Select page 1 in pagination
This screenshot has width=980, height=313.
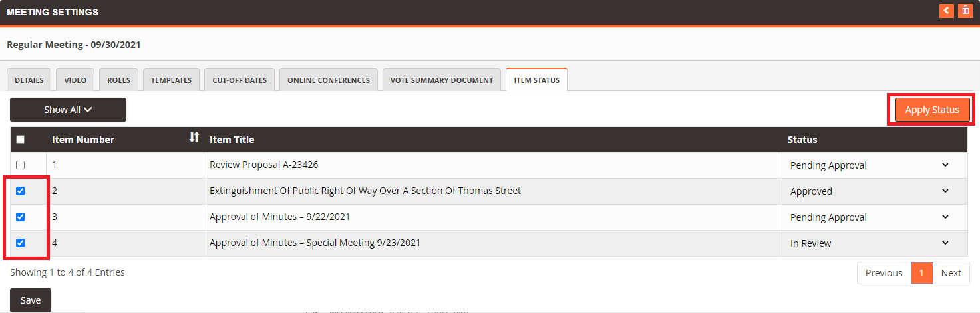coord(921,273)
